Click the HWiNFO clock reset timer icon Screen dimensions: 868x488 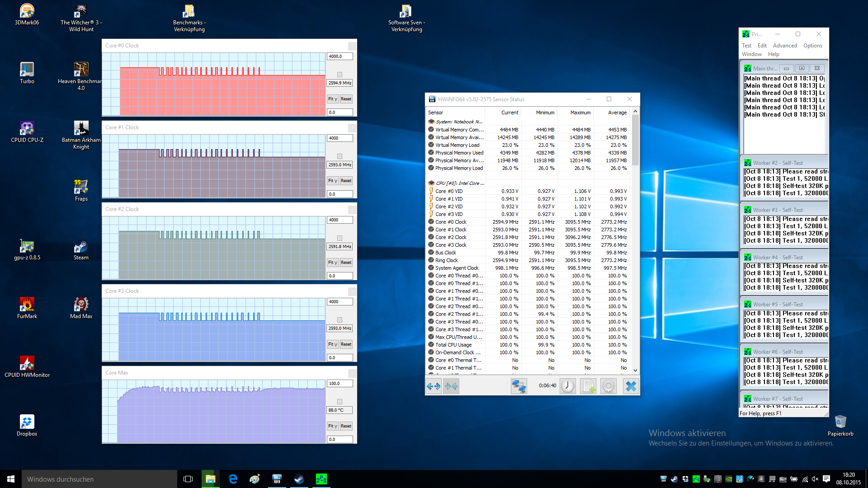click(x=568, y=386)
